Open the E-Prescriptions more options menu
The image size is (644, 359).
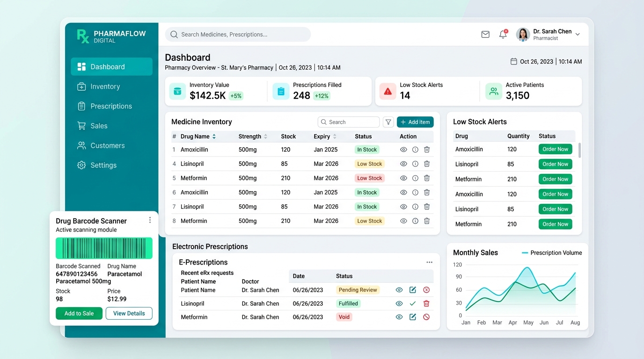(429, 262)
